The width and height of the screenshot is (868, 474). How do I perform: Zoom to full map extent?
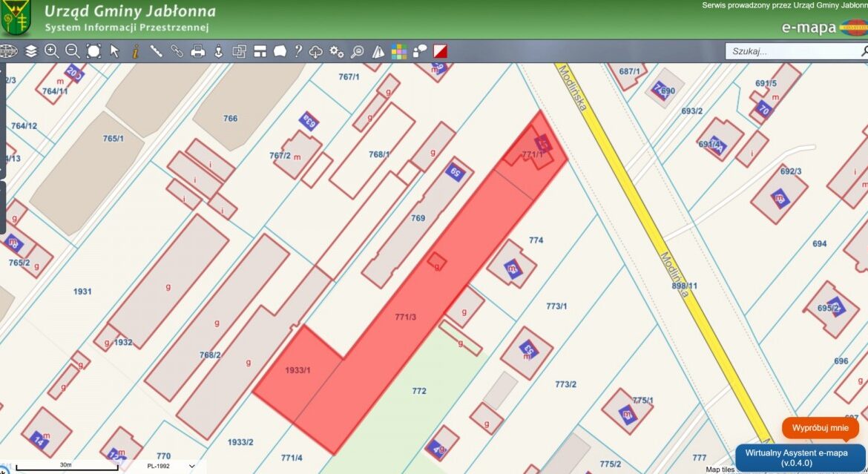pos(93,51)
